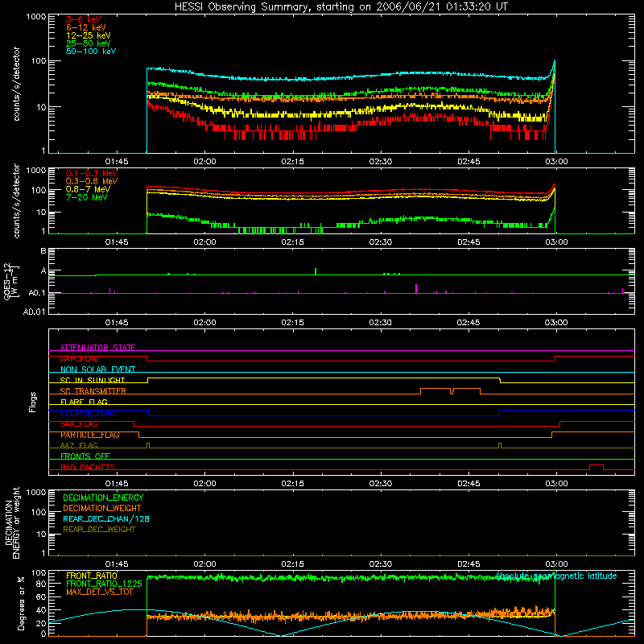Click the NON_SOLAR_EVENT flag label
Image resolution: width=644 pixels, height=644 pixels.
click(97, 369)
